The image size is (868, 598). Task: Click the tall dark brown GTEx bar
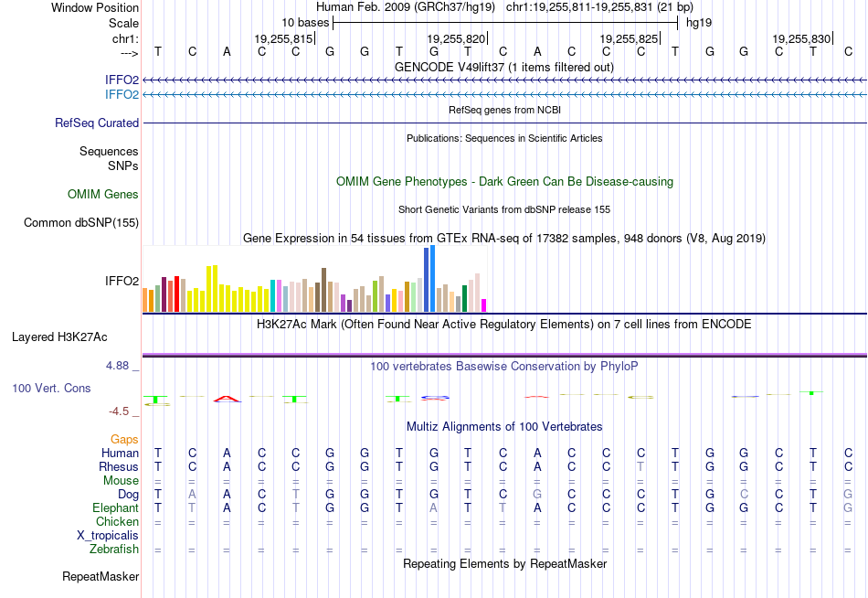point(323,291)
